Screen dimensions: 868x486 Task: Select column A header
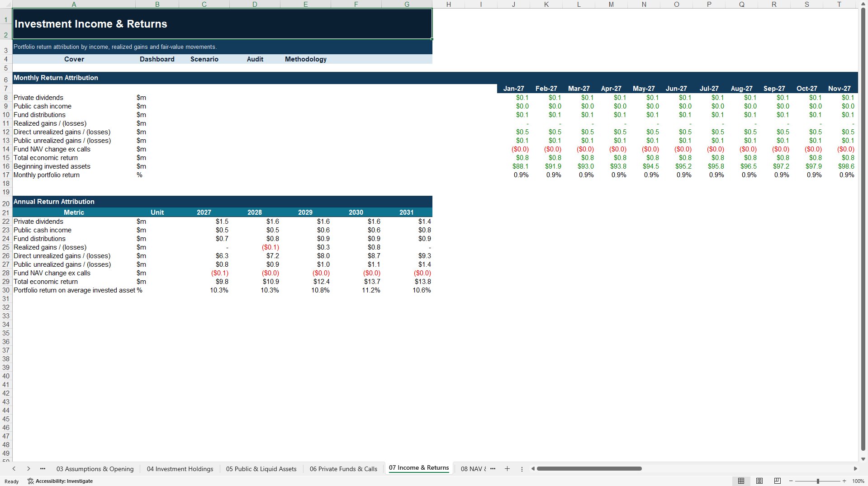coord(74,4)
